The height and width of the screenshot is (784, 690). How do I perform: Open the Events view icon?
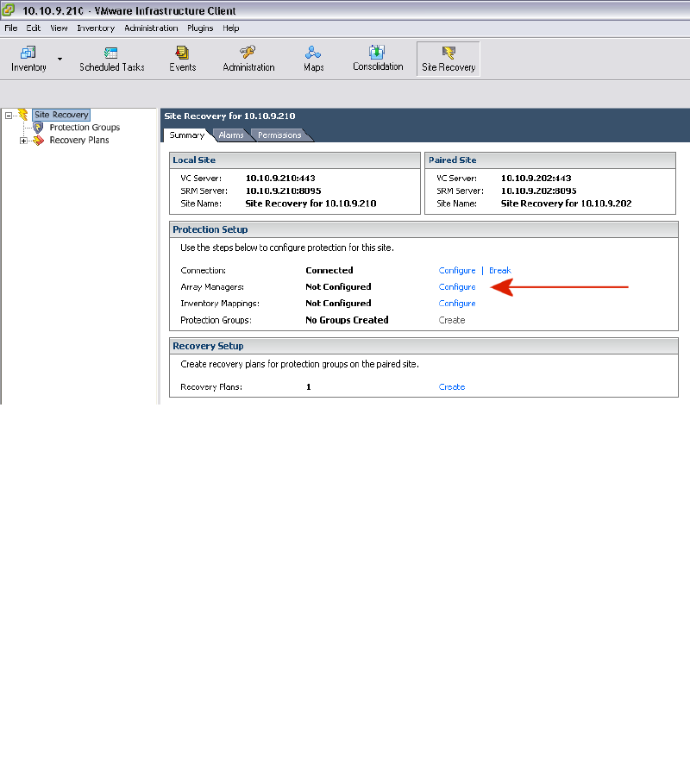tap(182, 53)
